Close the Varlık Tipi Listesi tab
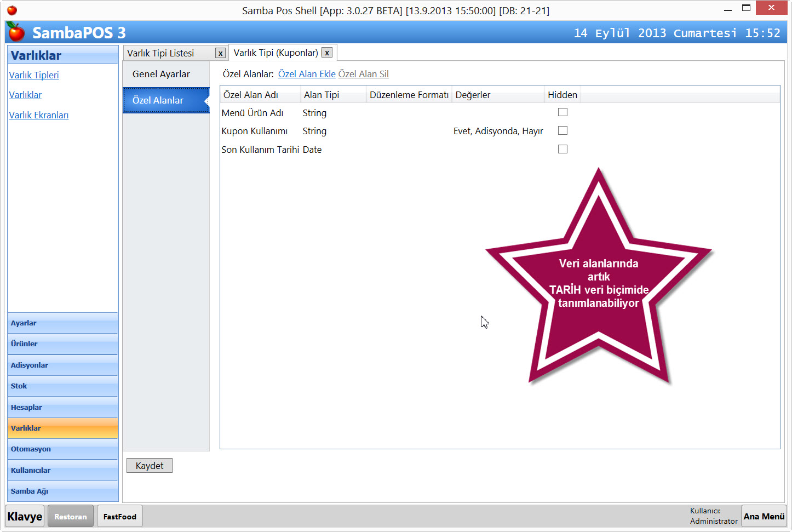 click(x=220, y=53)
